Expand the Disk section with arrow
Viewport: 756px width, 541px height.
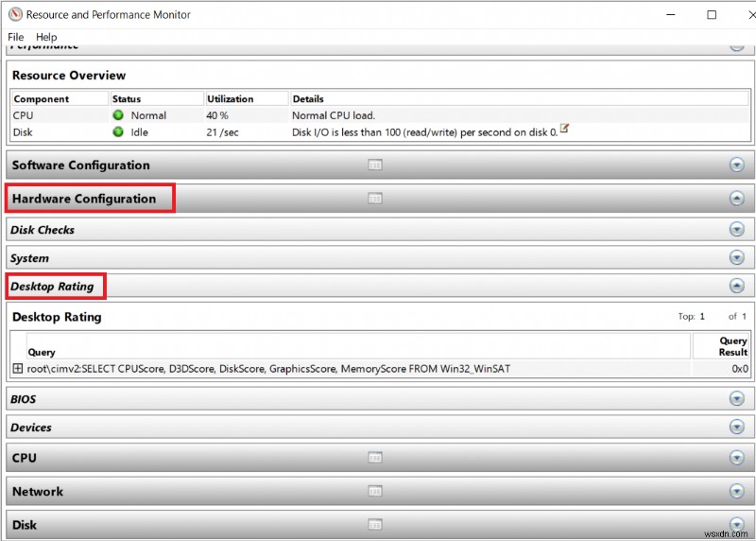click(736, 524)
